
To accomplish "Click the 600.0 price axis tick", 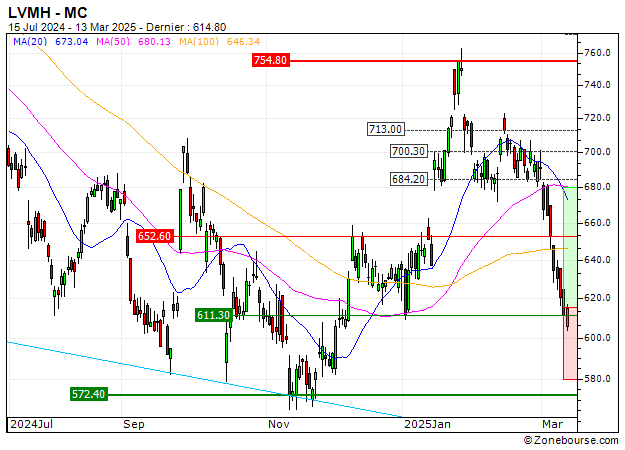I will [597, 338].
